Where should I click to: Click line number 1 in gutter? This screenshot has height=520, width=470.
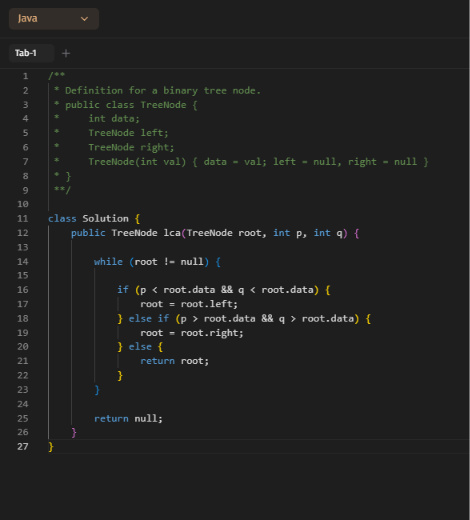pyautogui.click(x=25, y=76)
